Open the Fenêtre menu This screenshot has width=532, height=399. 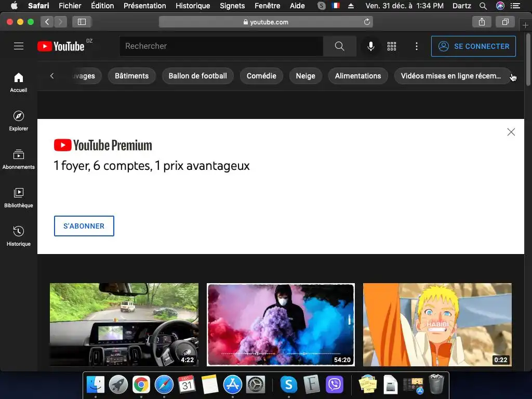pyautogui.click(x=268, y=6)
